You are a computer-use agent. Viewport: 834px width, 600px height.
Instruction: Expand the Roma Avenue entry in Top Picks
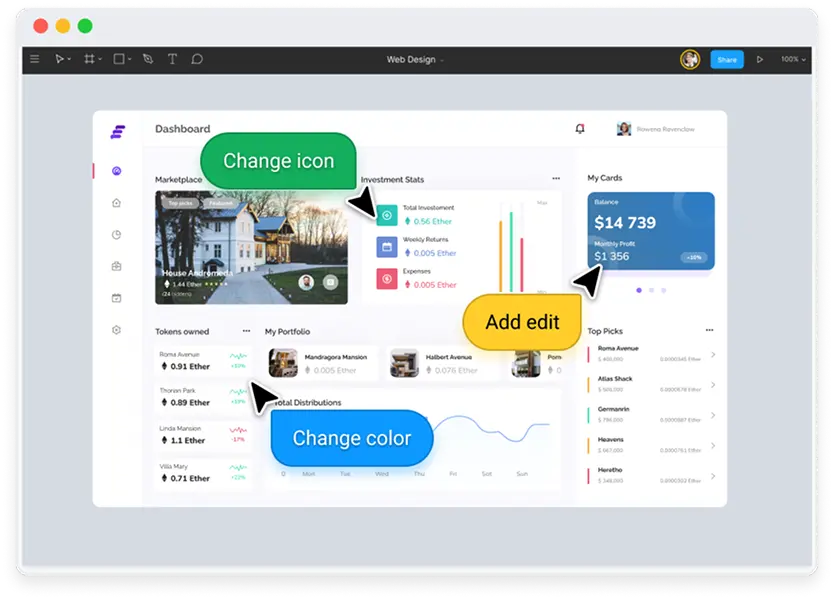(713, 354)
